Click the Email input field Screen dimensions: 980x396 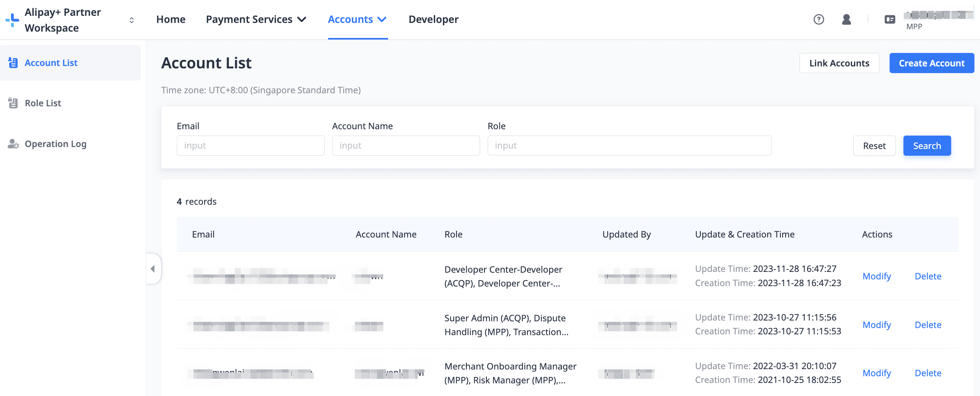pos(250,145)
